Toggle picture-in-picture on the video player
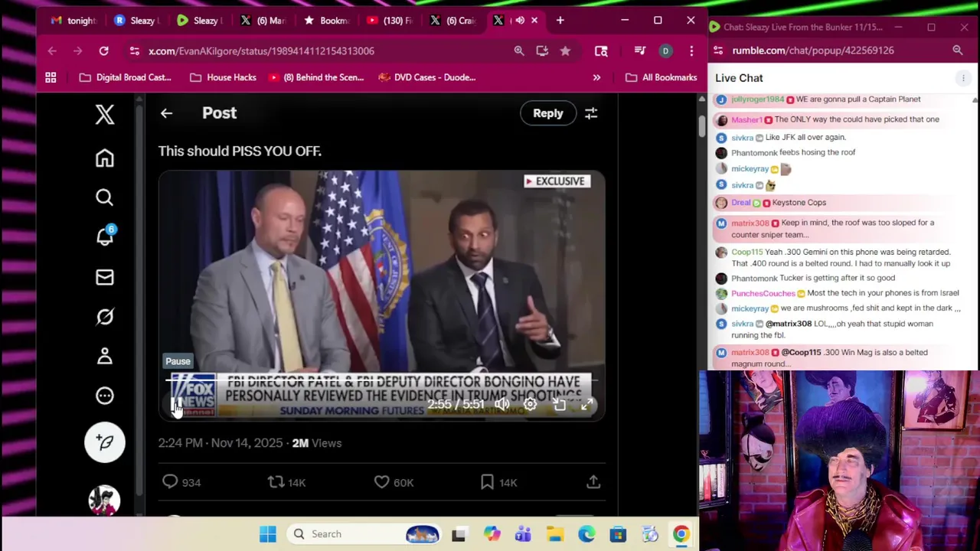 pyautogui.click(x=559, y=404)
